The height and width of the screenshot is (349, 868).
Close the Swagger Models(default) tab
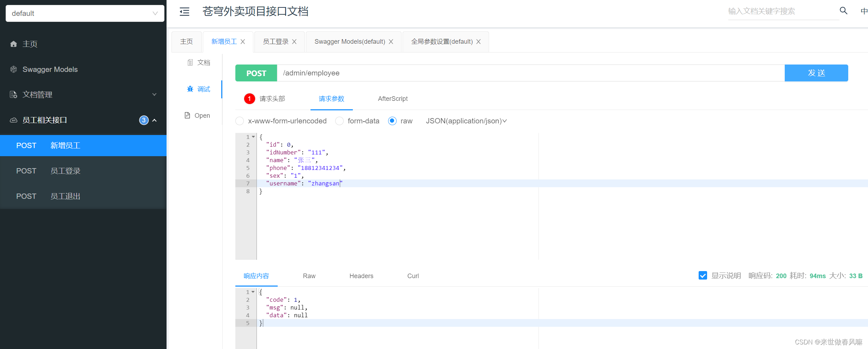click(x=391, y=42)
